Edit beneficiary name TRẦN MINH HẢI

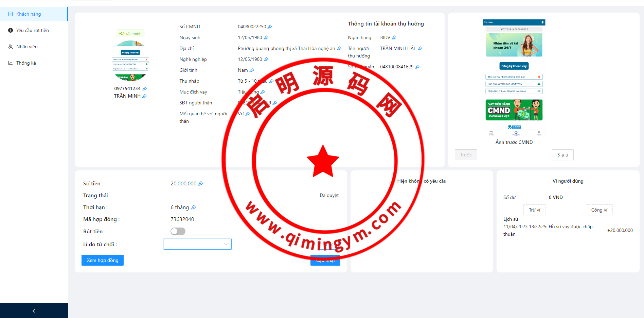[x=420, y=49]
